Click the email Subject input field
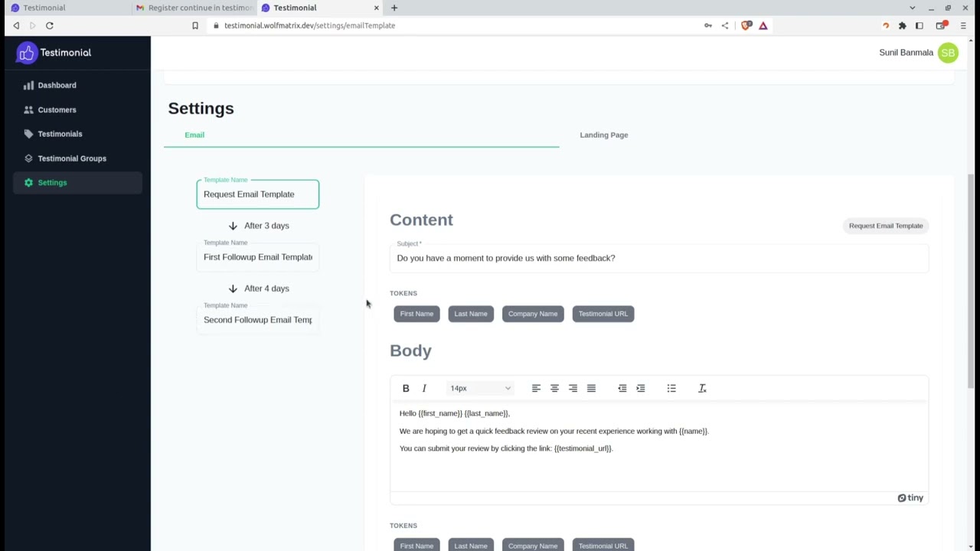The image size is (980, 551). click(659, 258)
